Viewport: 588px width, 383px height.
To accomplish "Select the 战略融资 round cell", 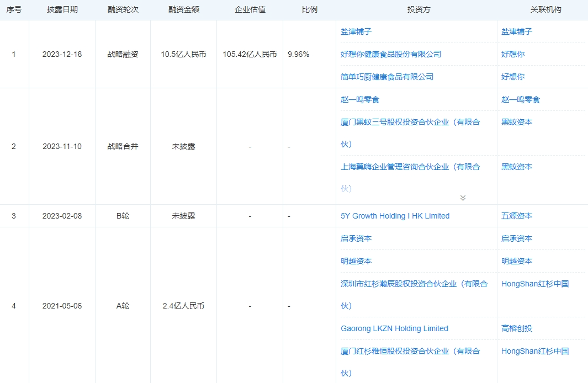I will tap(123, 54).
